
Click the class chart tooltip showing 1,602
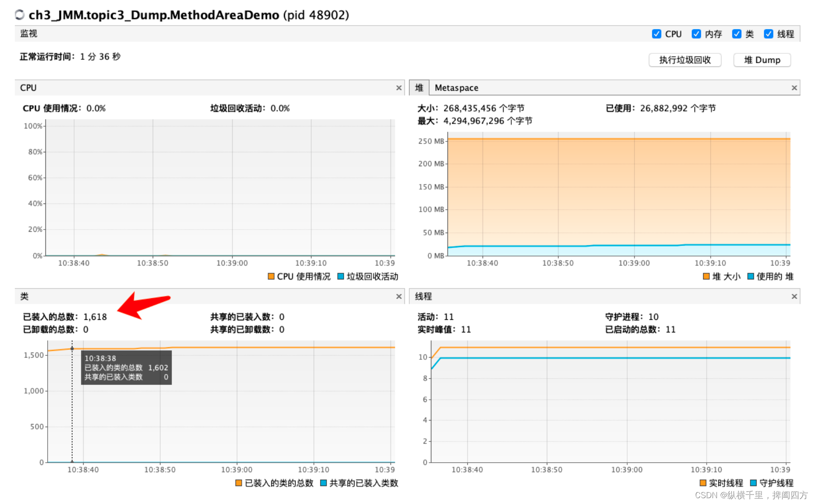(x=126, y=367)
